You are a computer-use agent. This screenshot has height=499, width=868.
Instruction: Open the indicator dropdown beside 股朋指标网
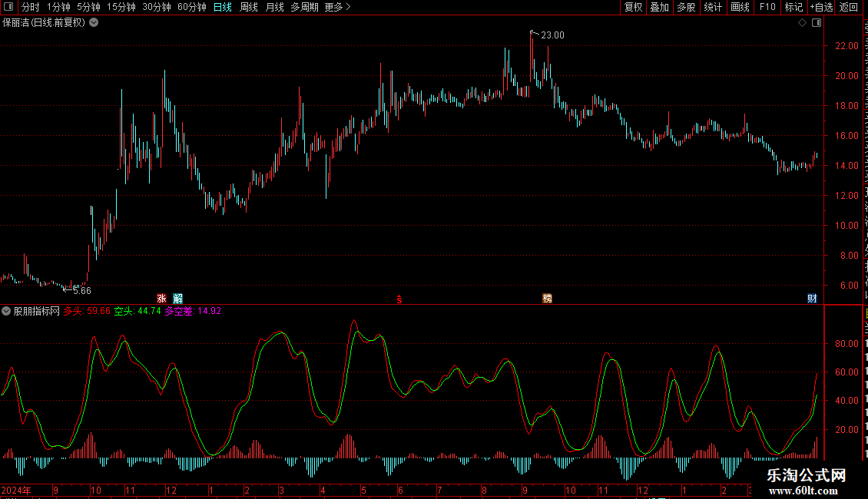tap(6, 311)
